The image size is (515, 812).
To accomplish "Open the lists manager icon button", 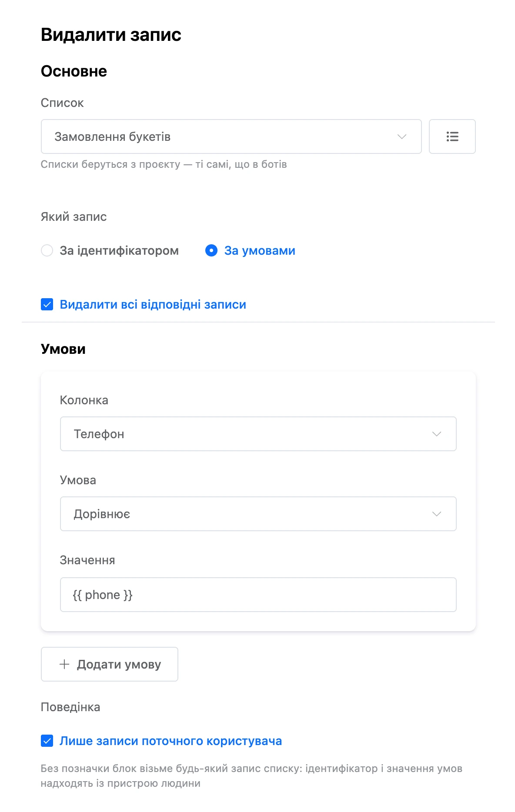I will [452, 136].
